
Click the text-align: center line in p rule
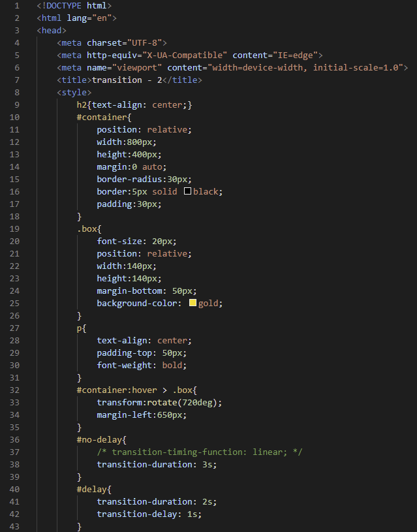[x=144, y=341]
